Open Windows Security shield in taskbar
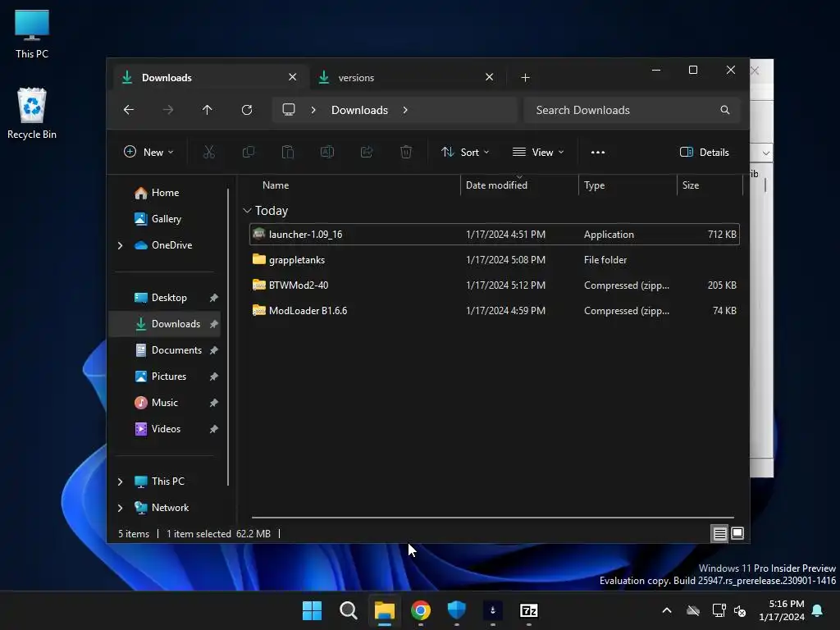840x630 pixels. tap(456, 610)
